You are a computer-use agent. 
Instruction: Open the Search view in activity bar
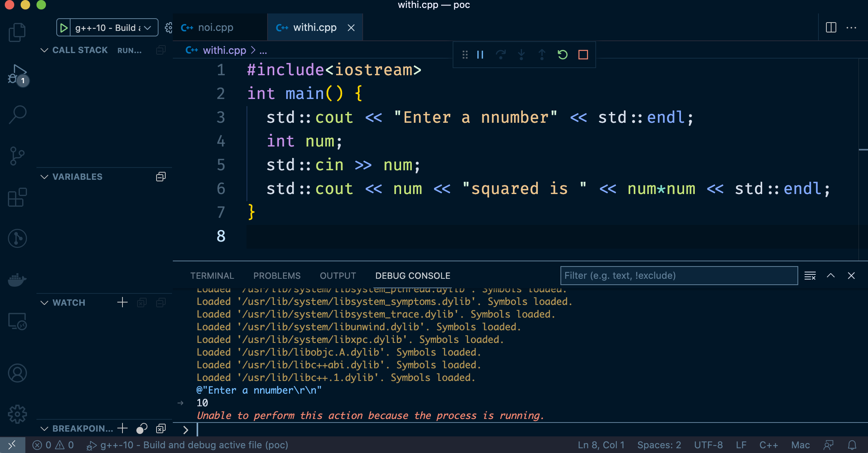click(17, 115)
